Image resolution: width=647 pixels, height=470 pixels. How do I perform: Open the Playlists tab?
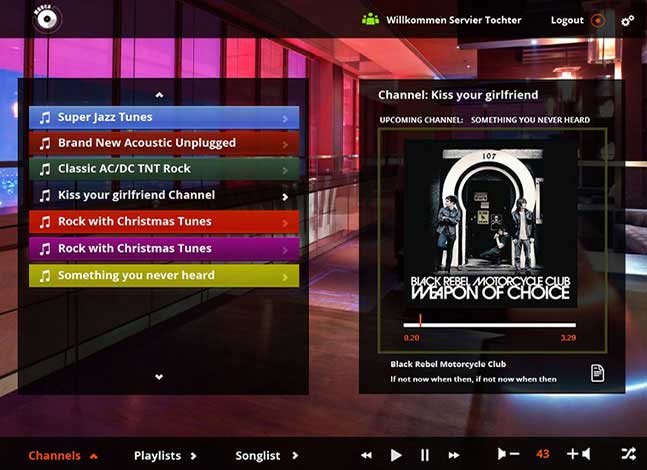pos(165,456)
